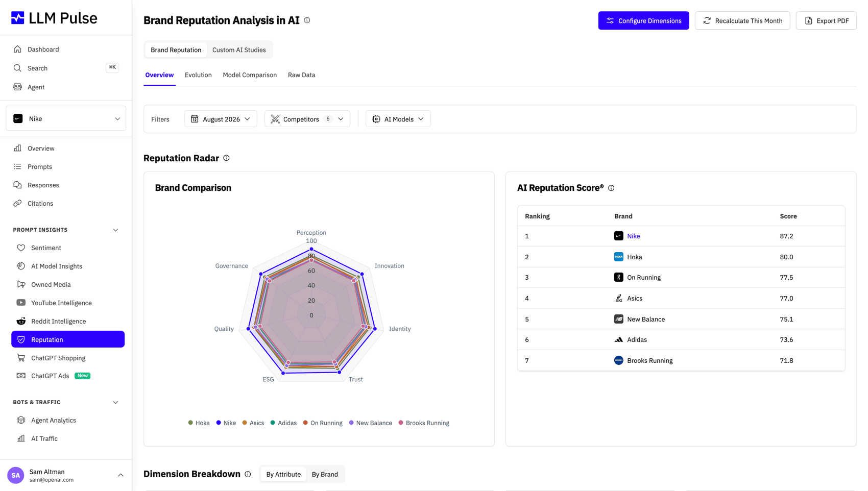The height and width of the screenshot is (491, 868).
Task: Click the Overview bar chart icon
Action: click(x=17, y=149)
